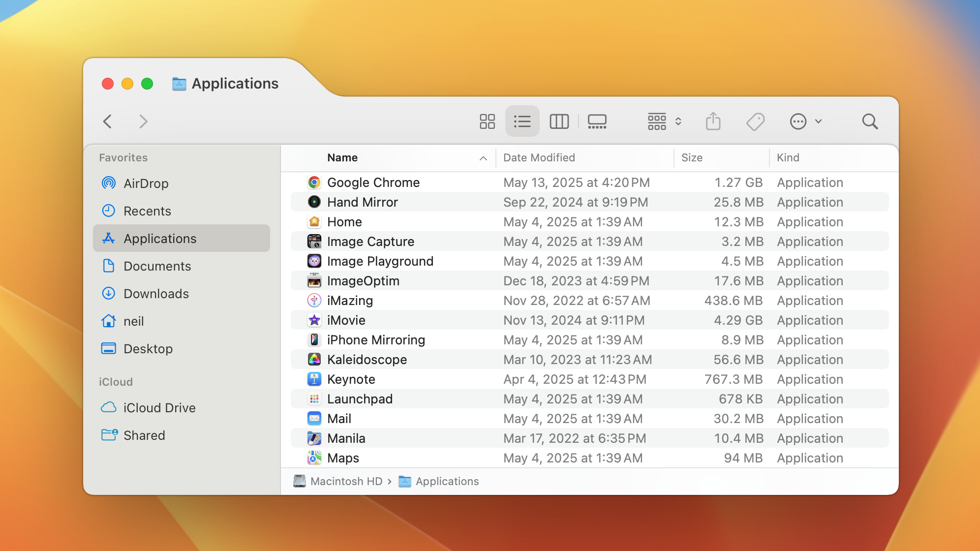Click the Favorites sidebar section heading

pos(123,157)
